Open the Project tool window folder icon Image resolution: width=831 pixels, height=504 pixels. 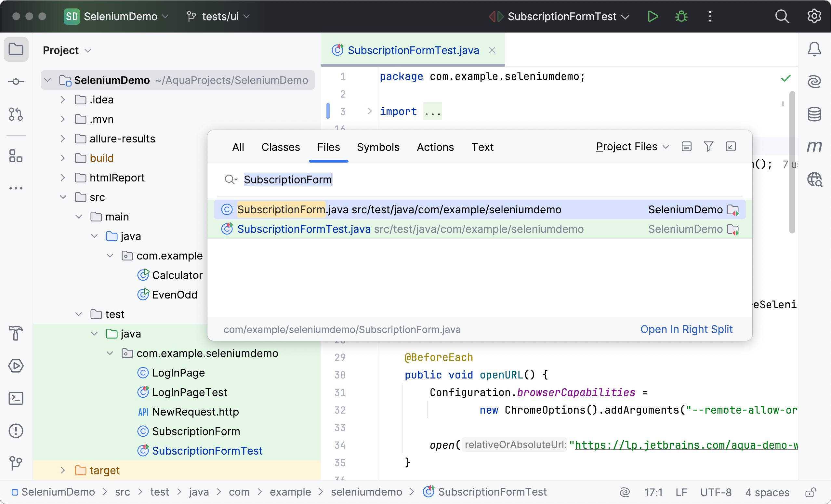16,50
